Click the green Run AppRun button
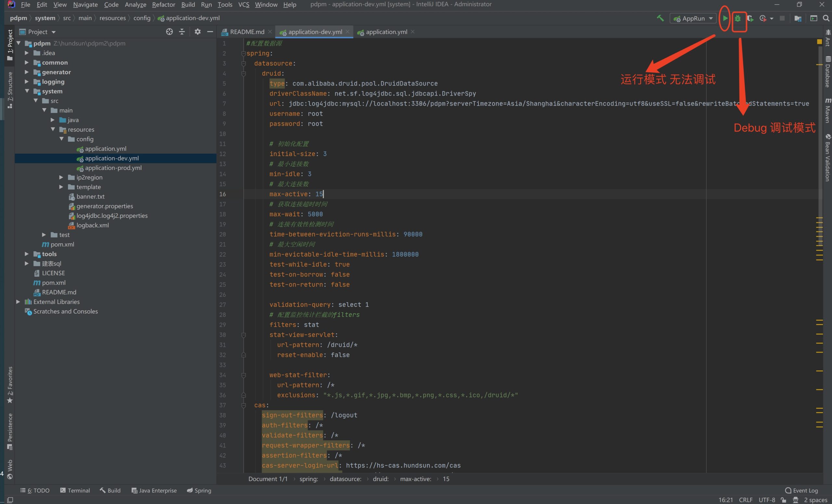 pos(725,18)
